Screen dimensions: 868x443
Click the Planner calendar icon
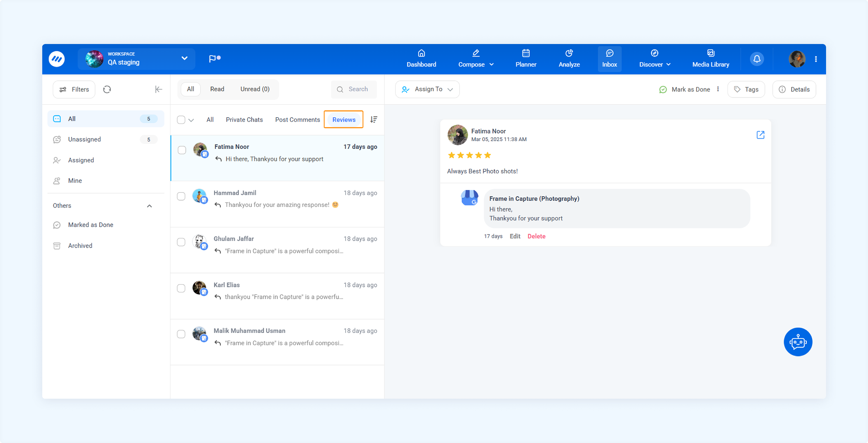pos(526,53)
